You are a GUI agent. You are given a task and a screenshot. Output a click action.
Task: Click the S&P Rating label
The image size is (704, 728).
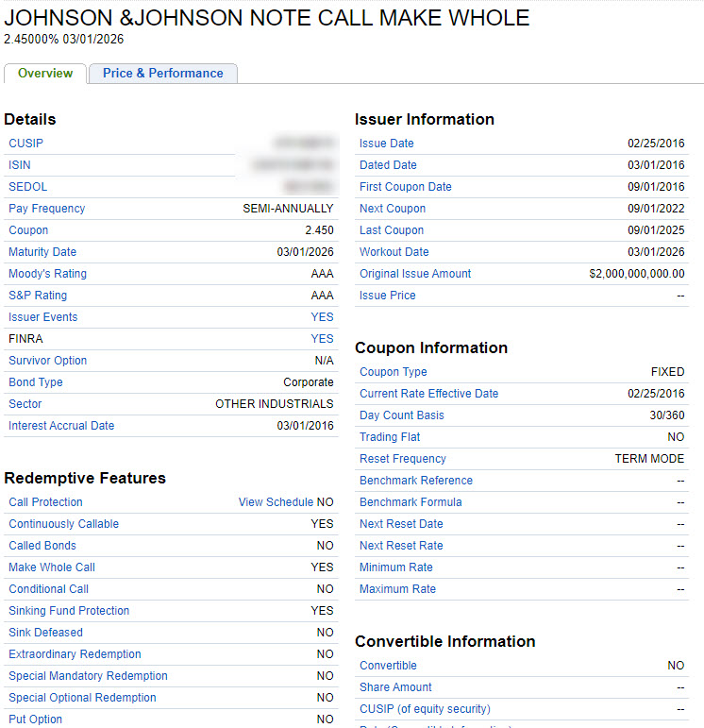38,296
